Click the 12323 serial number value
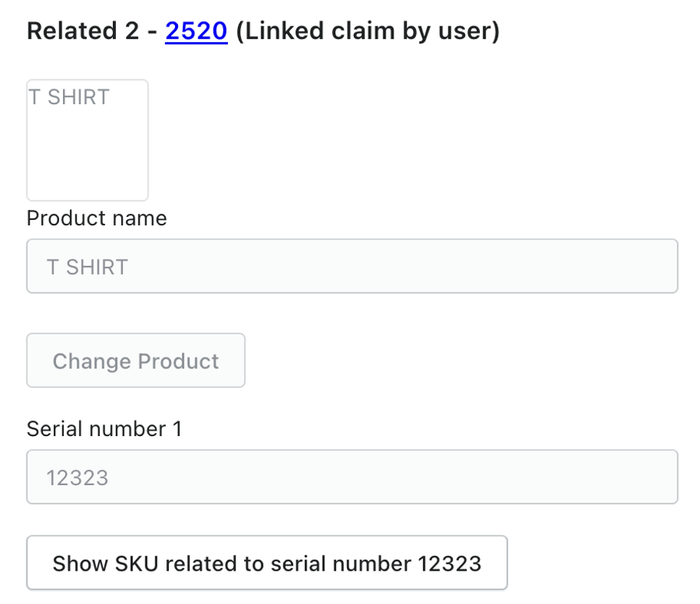Viewport: 700px width, 604px height. tap(77, 477)
